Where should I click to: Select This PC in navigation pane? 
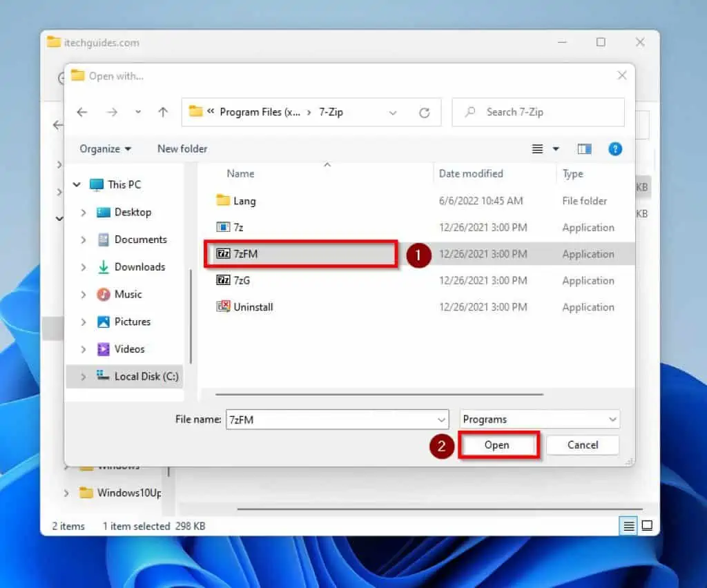(x=124, y=185)
